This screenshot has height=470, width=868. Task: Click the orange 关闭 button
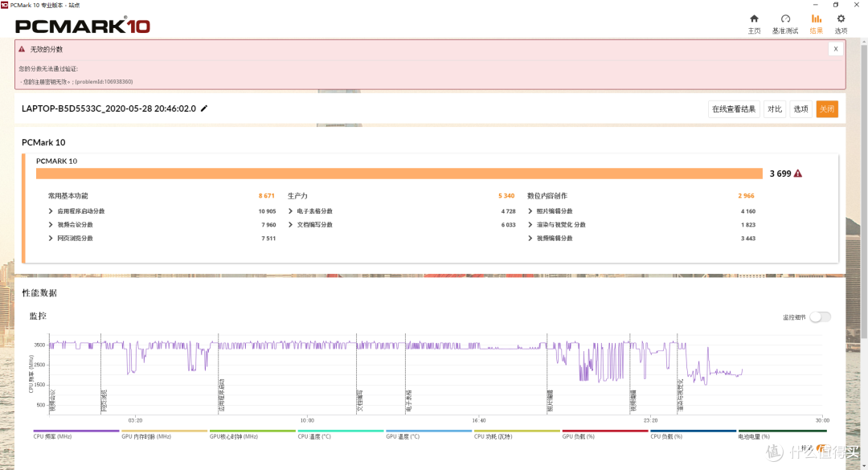tap(826, 109)
